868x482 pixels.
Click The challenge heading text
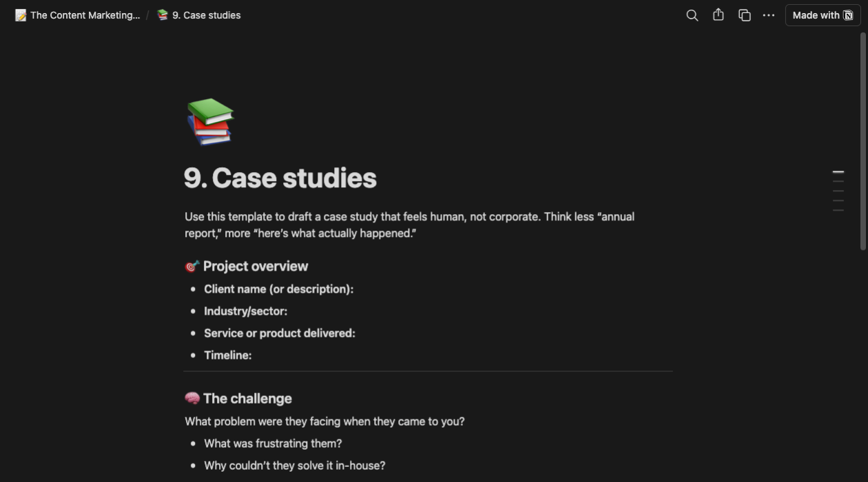coord(247,399)
